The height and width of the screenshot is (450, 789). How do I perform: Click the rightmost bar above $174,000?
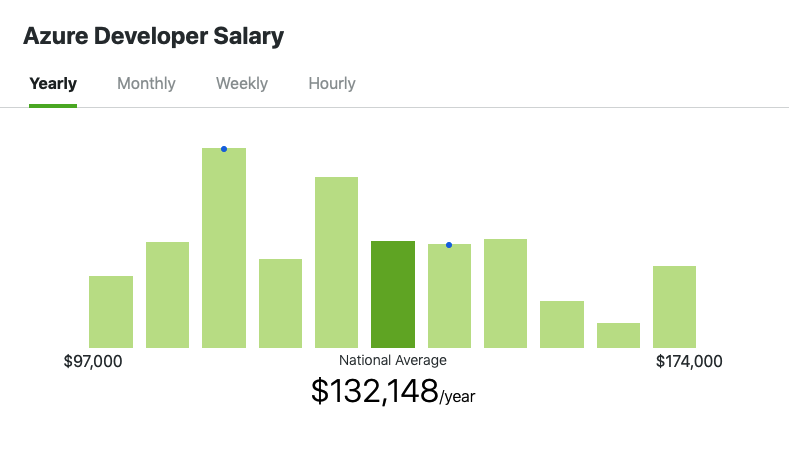[674, 307]
